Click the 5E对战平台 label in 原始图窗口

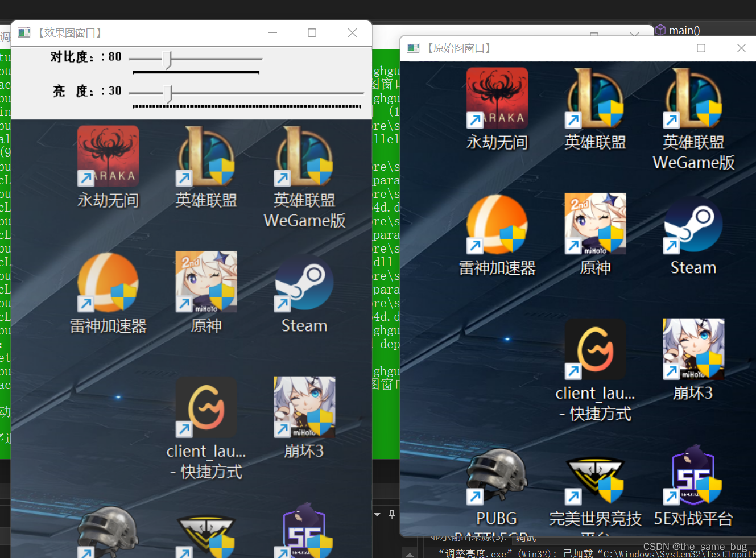coord(693,518)
